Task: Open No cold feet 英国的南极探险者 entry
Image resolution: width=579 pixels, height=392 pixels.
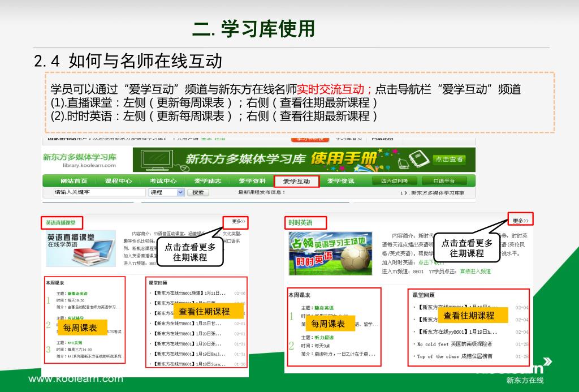Action: pos(455,344)
